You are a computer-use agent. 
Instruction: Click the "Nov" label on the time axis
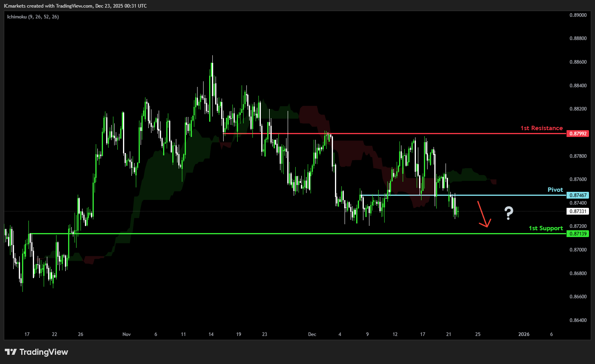click(127, 334)
